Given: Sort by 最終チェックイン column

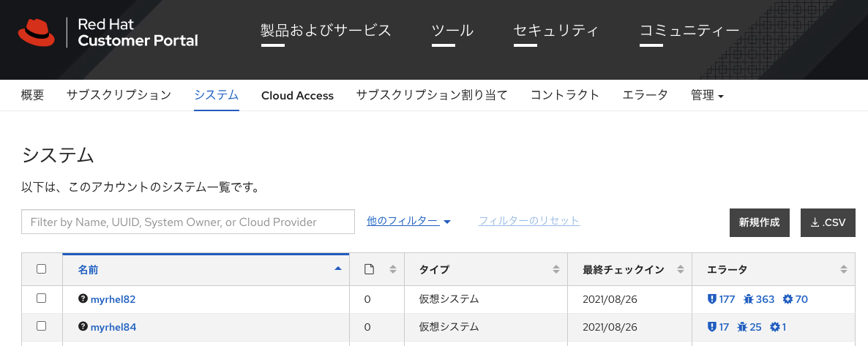Looking at the screenshot, I should 681,270.
